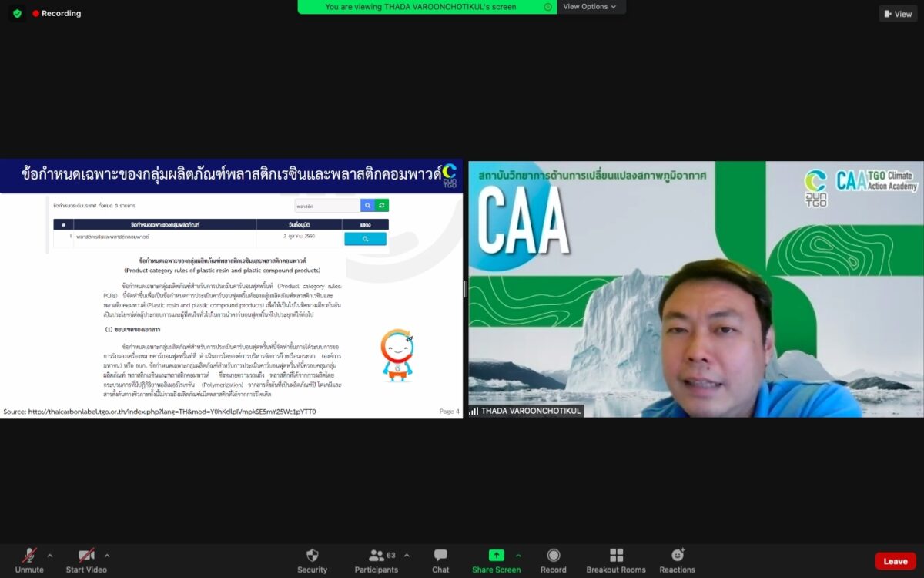Click the search input field in shared slide
This screenshot has height=578, width=924.
click(326, 206)
